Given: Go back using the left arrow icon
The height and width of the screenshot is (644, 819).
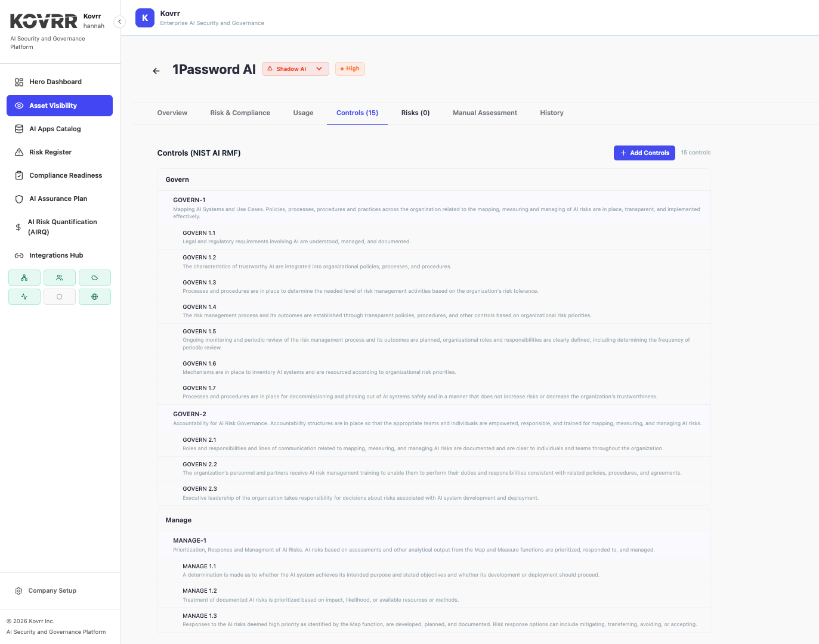Looking at the screenshot, I should [x=156, y=71].
